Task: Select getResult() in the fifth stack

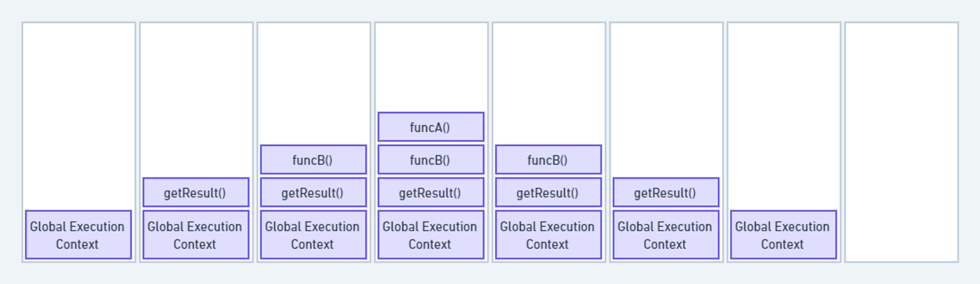Action: point(548,192)
